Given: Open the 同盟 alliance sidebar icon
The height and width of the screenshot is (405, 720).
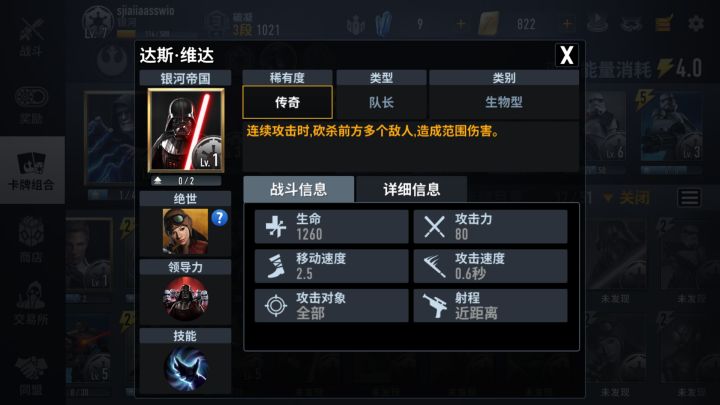Looking at the screenshot, I should click(32, 375).
